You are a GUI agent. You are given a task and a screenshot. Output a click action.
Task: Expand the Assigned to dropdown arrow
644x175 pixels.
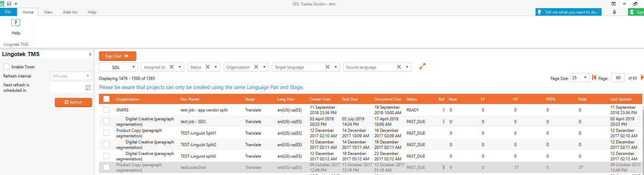pyautogui.click(x=180, y=67)
